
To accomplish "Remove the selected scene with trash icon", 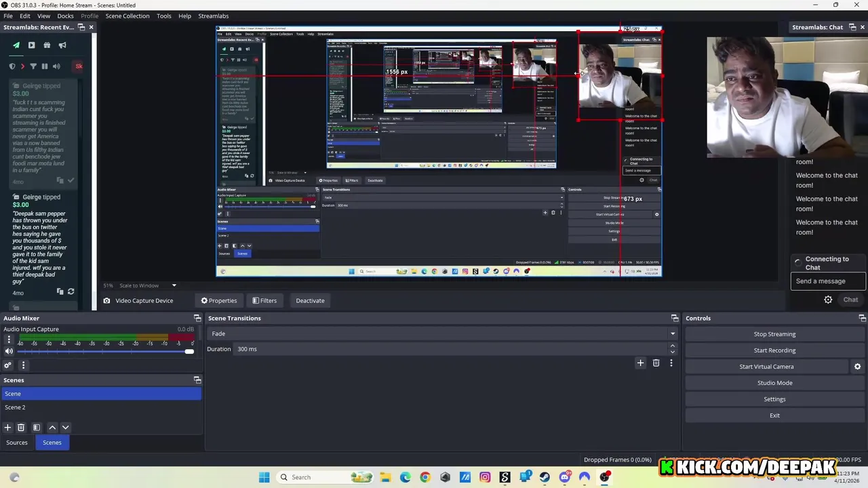I will click(x=21, y=428).
